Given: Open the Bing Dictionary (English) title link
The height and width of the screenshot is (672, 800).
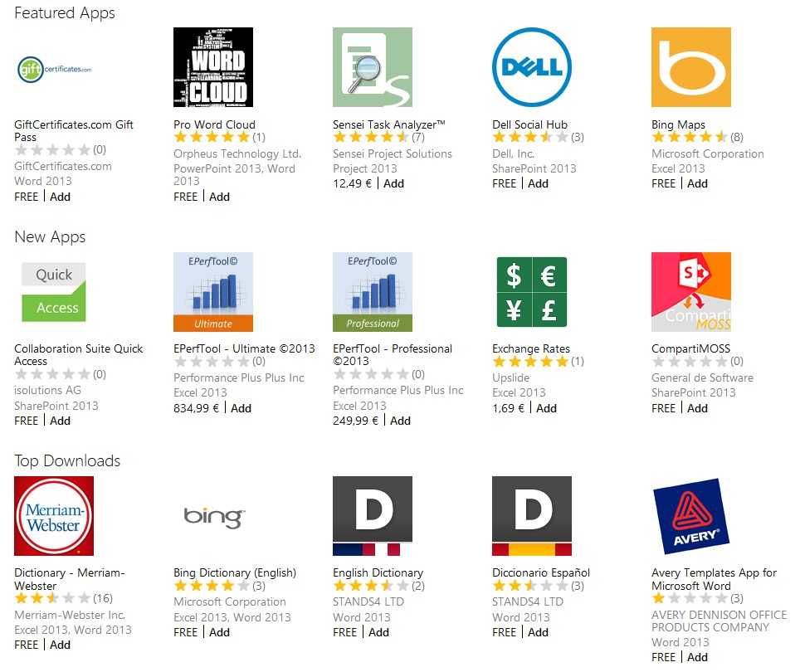Looking at the screenshot, I should click(235, 572).
